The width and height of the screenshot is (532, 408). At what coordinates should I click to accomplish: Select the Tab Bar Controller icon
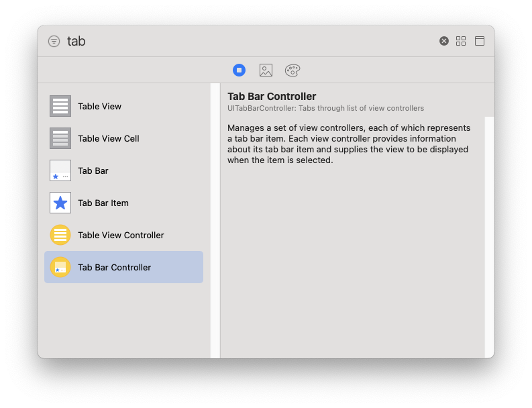tap(60, 267)
